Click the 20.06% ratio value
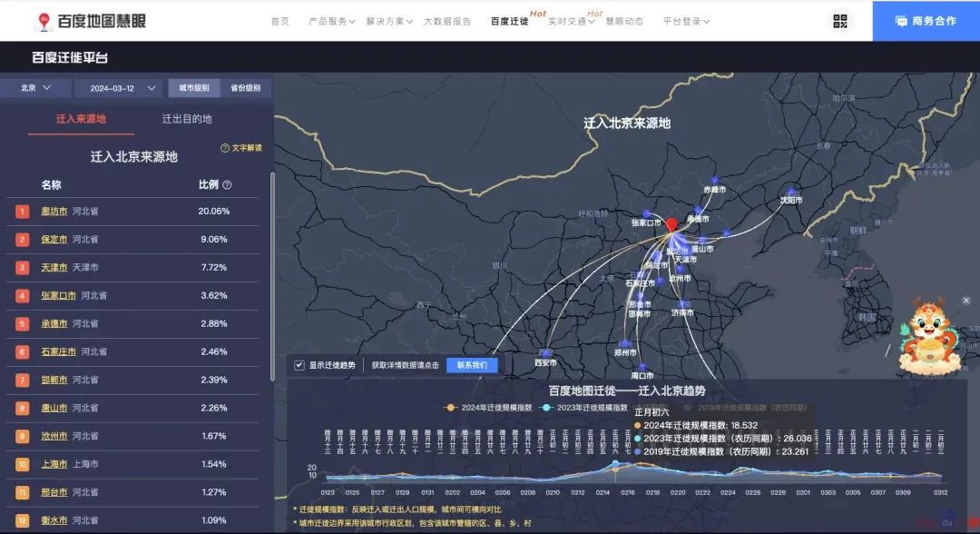Image resolution: width=980 pixels, height=534 pixels. pyautogui.click(x=214, y=212)
